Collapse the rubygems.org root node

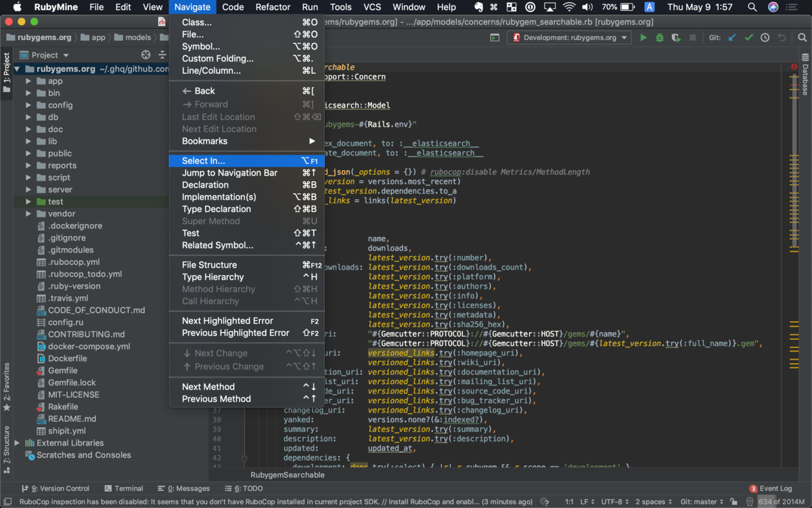point(18,69)
